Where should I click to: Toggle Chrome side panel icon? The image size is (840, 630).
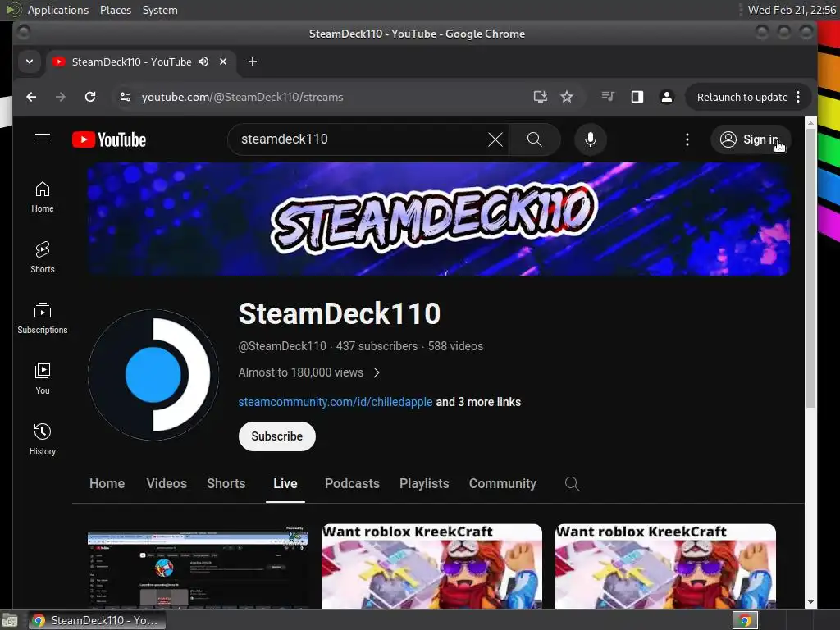tap(637, 97)
